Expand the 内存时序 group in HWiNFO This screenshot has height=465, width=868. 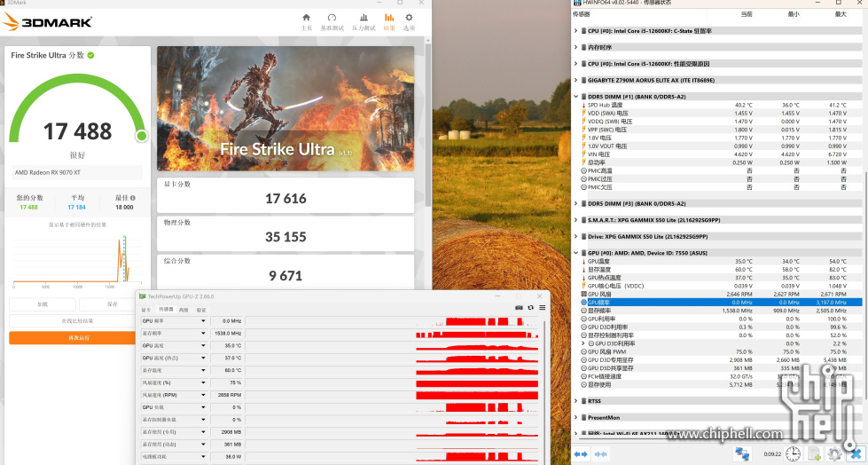click(575, 47)
